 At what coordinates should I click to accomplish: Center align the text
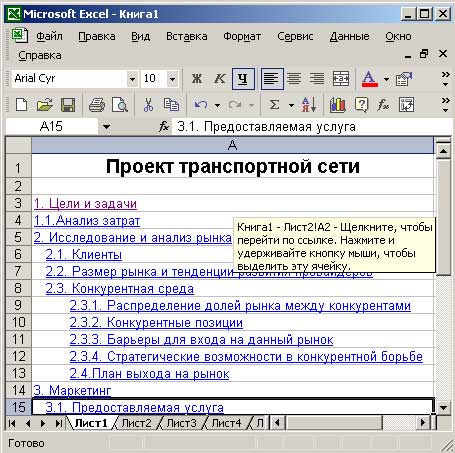pos(294,79)
